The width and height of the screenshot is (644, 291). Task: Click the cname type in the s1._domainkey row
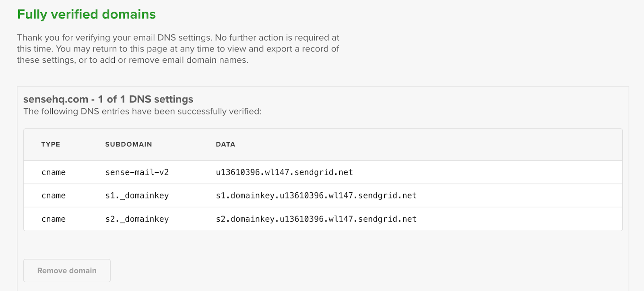(54, 196)
